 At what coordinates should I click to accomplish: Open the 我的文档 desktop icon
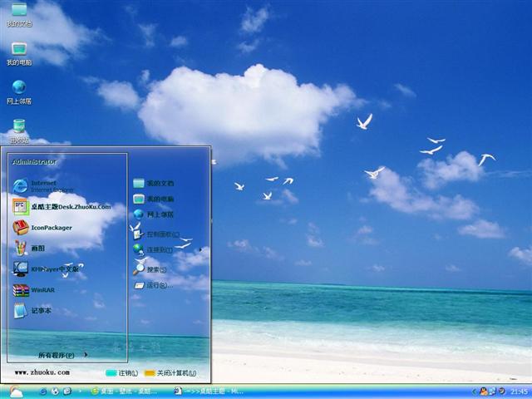18,14
